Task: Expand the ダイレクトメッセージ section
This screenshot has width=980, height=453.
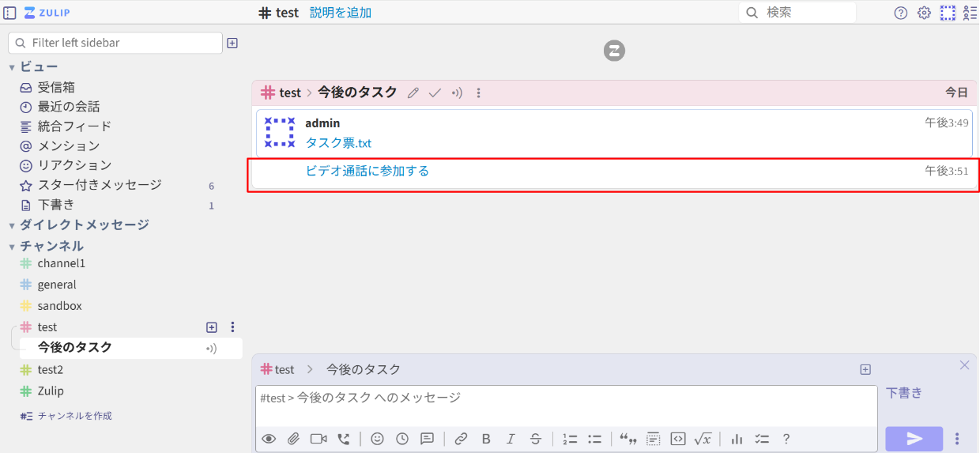Action: 12,225
